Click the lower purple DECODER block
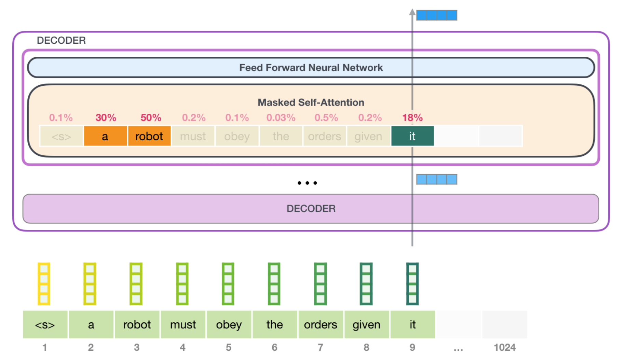 click(x=311, y=209)
